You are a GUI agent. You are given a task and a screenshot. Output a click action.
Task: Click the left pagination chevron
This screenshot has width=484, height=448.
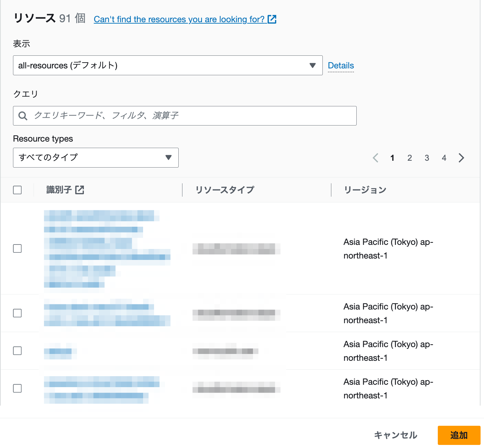(375, 158)
